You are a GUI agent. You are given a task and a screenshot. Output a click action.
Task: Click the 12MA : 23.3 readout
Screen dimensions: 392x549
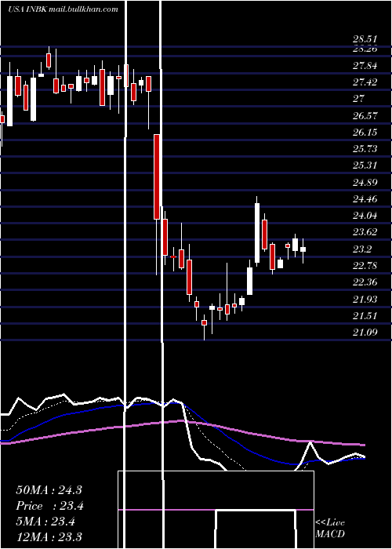[x=49, y=536]
